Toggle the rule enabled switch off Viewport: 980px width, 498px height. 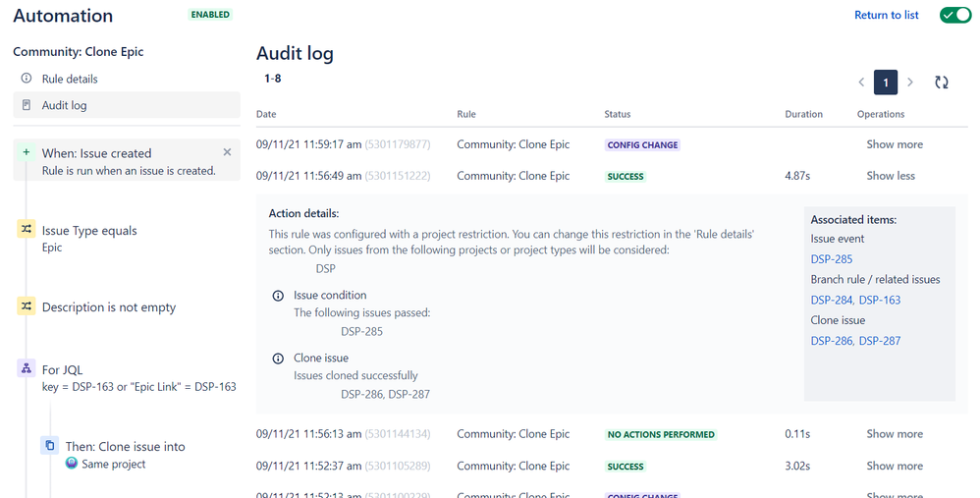(955, 15)
